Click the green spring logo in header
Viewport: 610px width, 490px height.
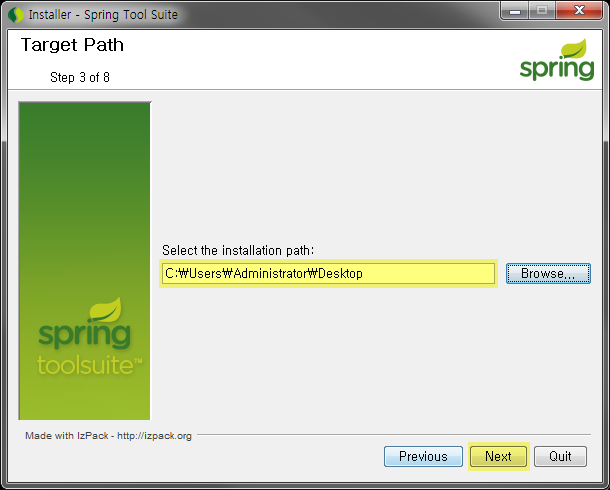coord(557,60)
